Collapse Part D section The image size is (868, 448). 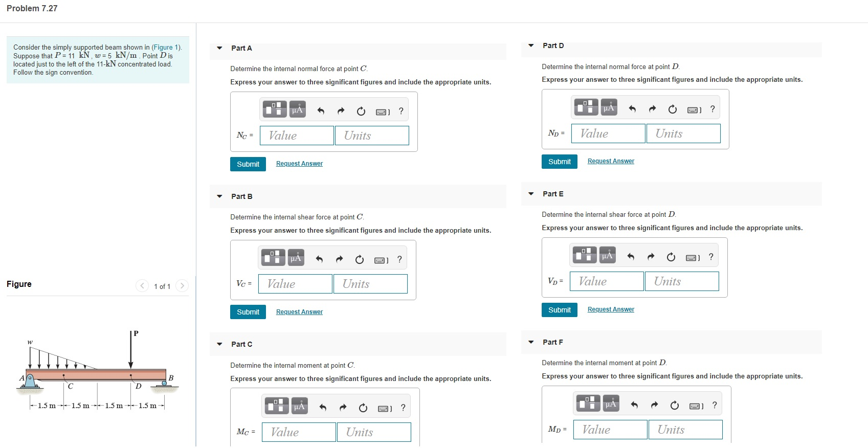531,46
